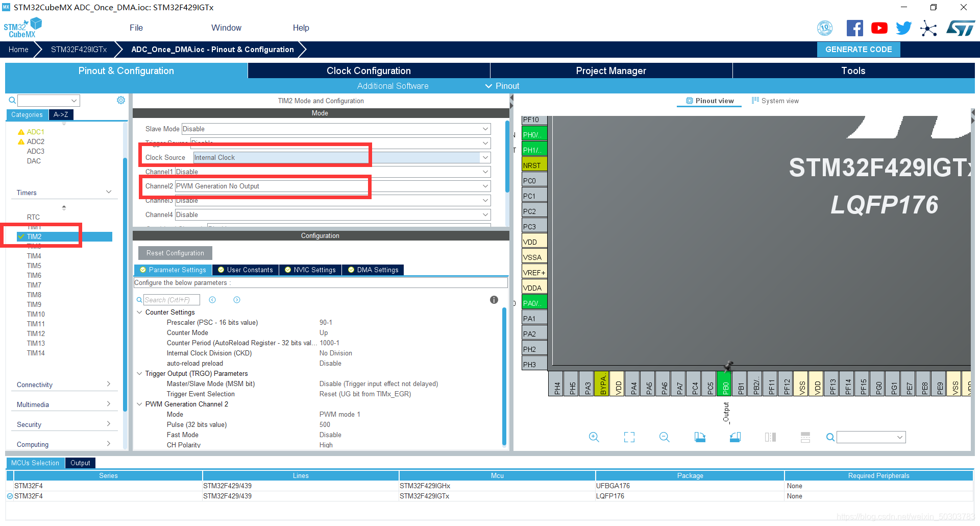The height and width of the screenshot is (526, 980).
Task: Open the Help menu
Action: pyautogui.click(x=301, y=28)
